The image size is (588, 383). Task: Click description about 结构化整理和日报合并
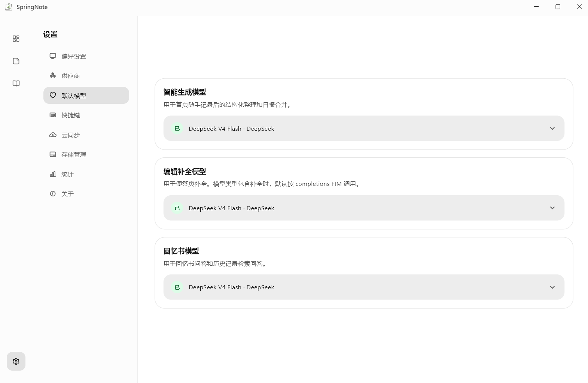click(228, 105)
